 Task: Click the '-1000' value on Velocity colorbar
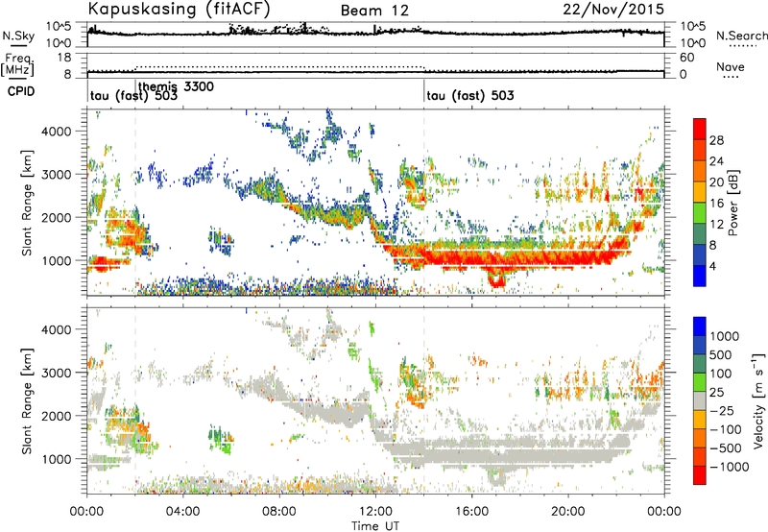tap(730, 467)
